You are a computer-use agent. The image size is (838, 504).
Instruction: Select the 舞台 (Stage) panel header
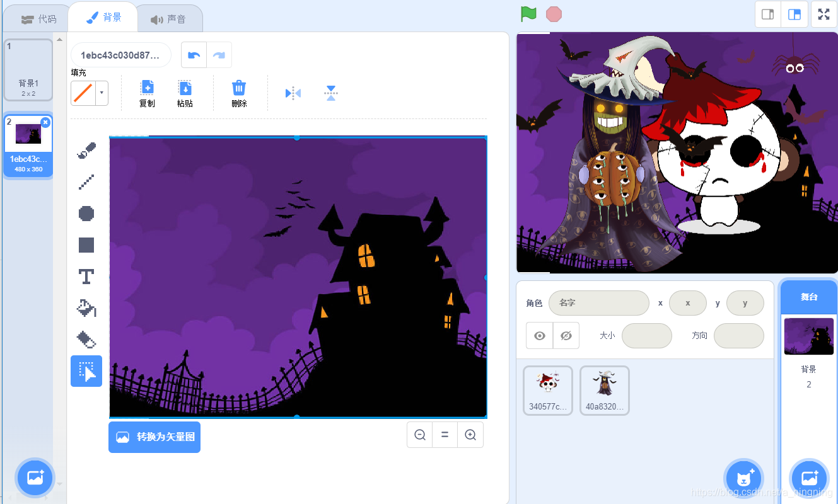point(809,297)
